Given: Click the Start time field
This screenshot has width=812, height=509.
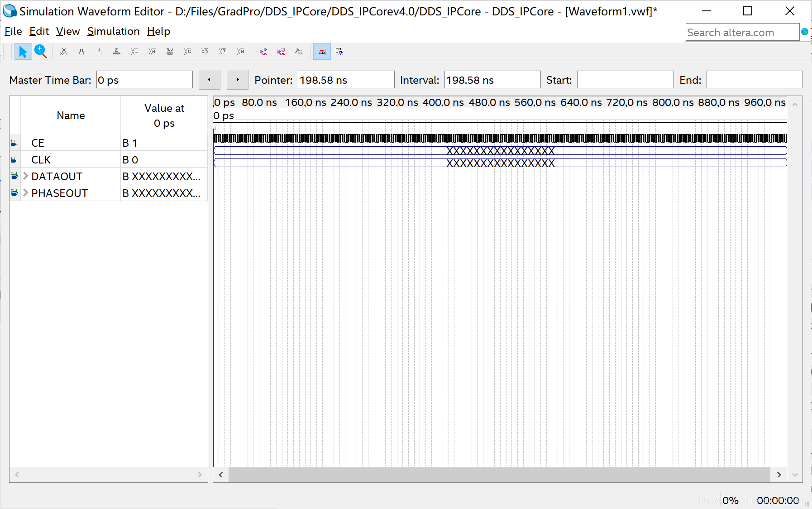Looking at the screenshot, I should click(x=625, y=80).
